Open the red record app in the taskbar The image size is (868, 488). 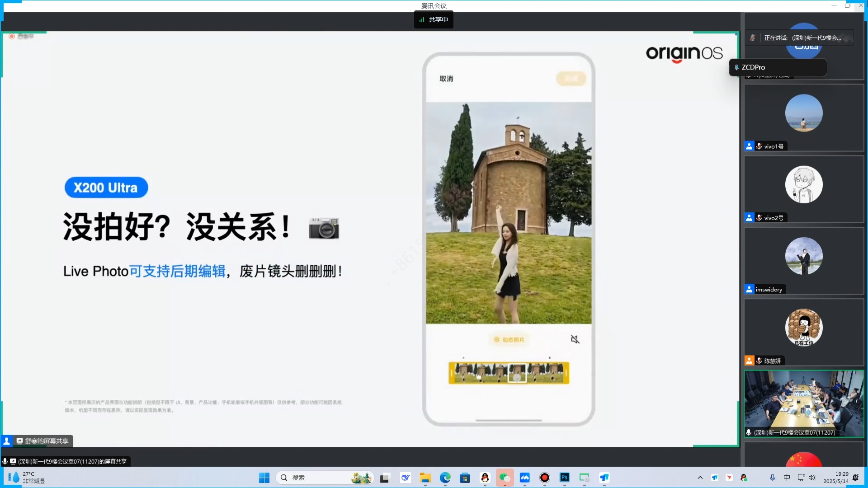(545, 478)
